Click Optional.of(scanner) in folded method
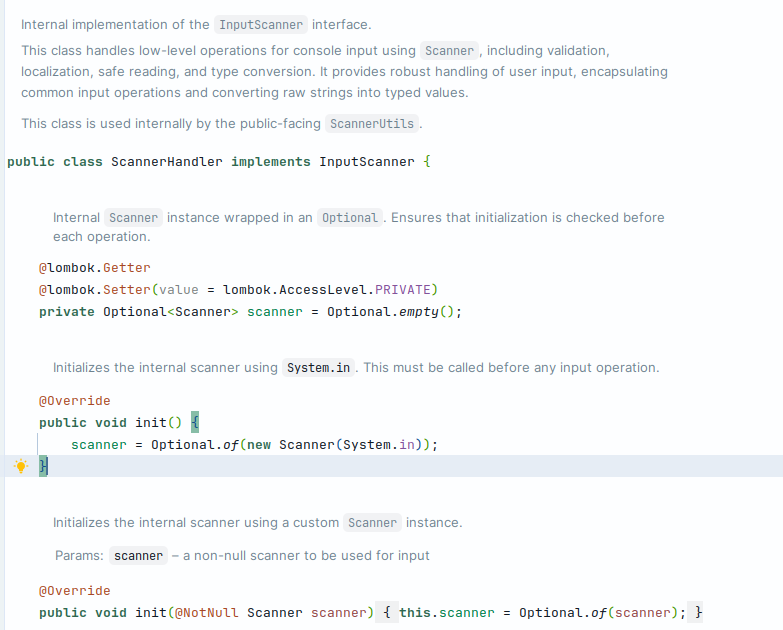Viewport: 783px width, 630px height. tap(598, 613)
